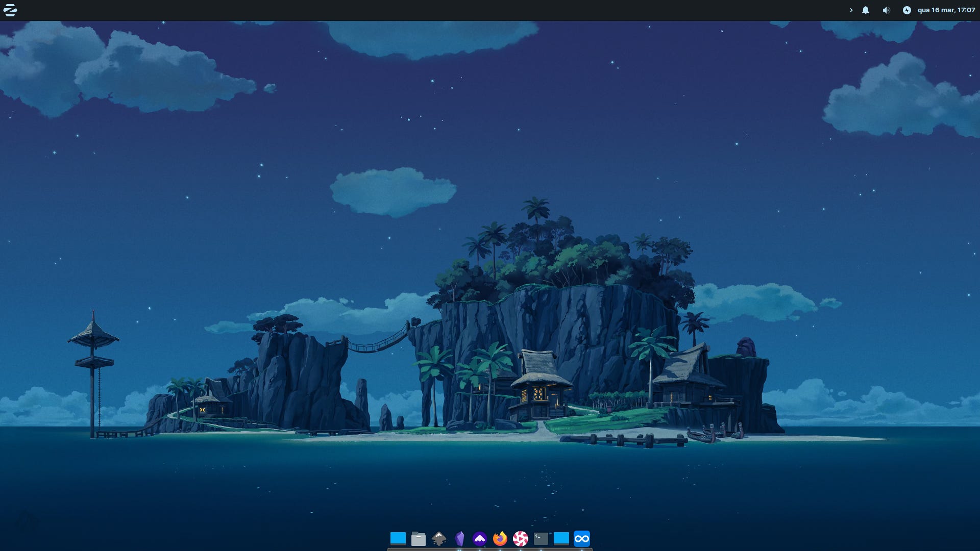Screen dimensions: 980x551
Task: Click the leftmost blue dock icon
Action: pyautogui.click(x=398, y=538)
